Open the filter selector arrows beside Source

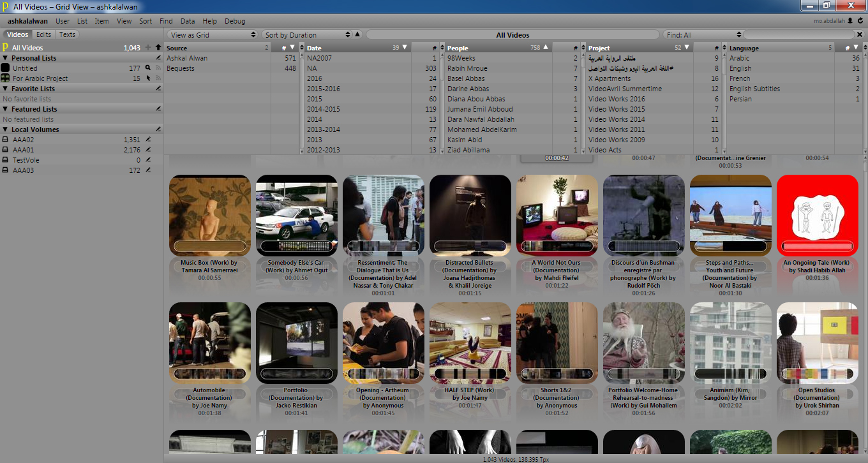pos(301,47)
